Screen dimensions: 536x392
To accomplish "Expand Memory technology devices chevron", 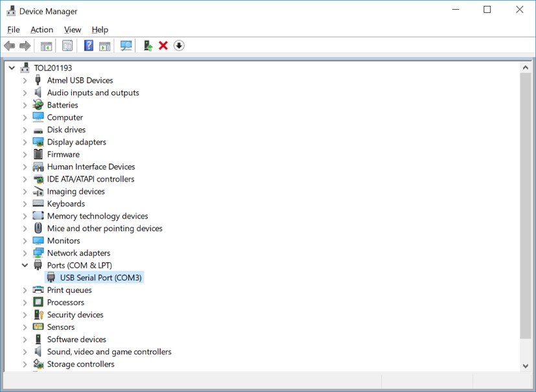I will tap(25, 216).
